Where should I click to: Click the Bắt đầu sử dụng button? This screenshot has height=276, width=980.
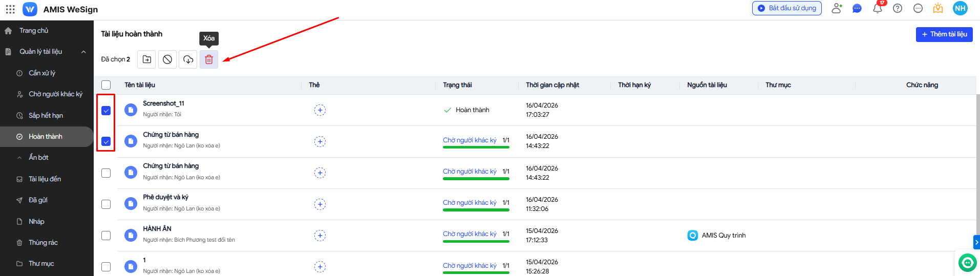(x=786, y=8)
